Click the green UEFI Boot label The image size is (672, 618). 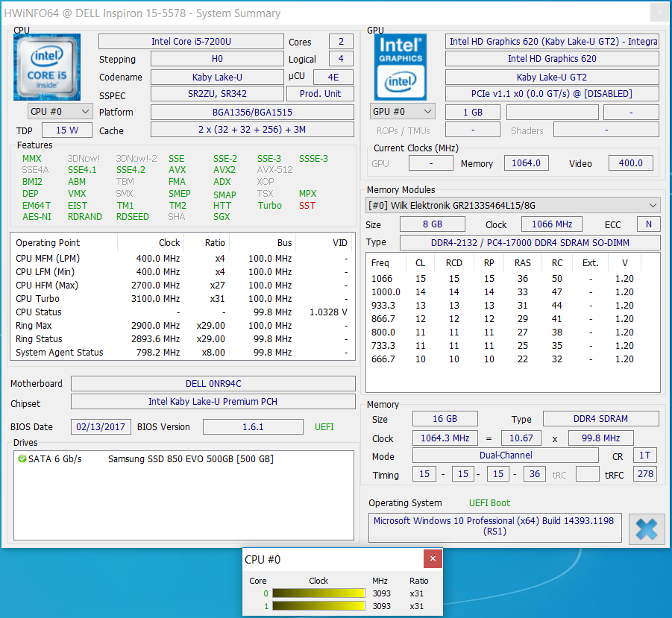[x=489, y=503]
